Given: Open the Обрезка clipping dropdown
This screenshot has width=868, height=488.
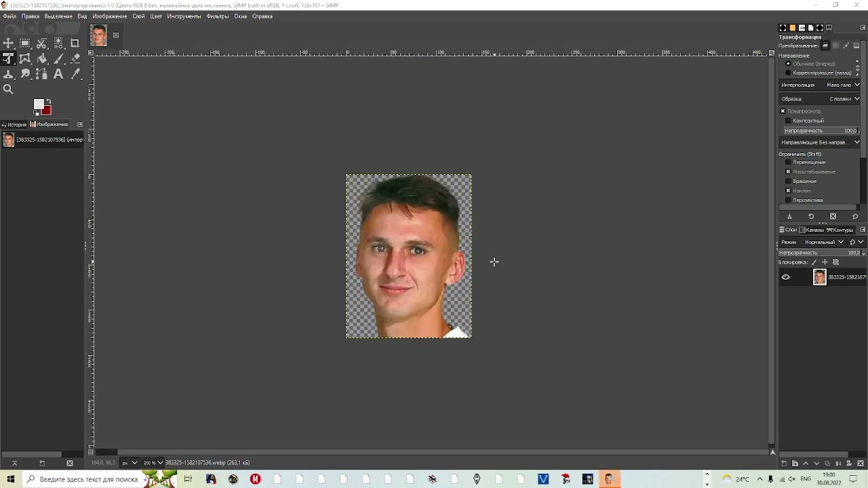Looking at the screenshot, I should point(819,99).
